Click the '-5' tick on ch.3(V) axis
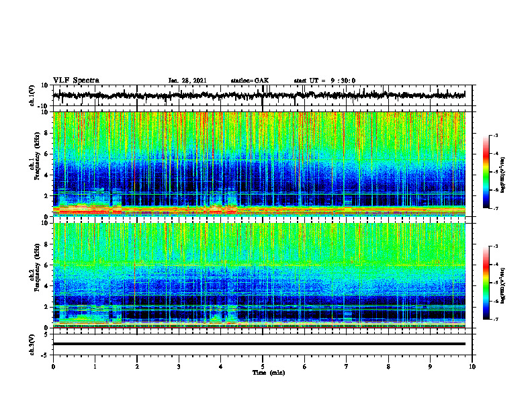The height and width of the screenshot is (411, 532). [x=45, y=355]
